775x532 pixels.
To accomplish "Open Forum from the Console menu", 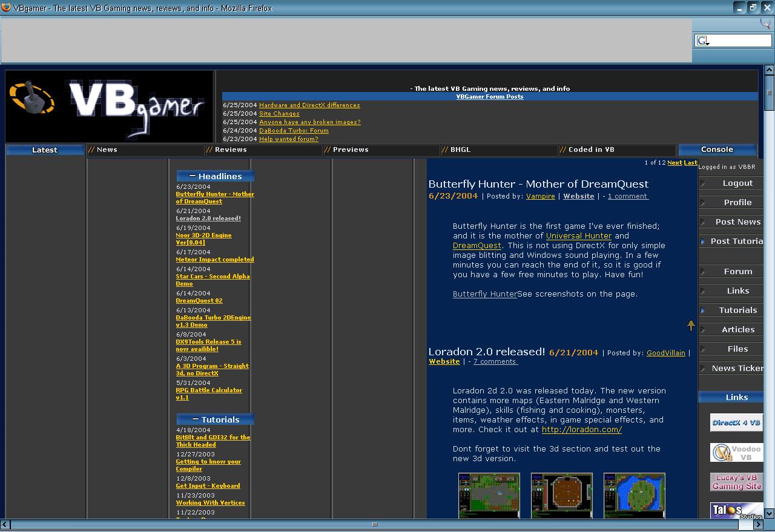I will pyautogui.click(x=738, y=272).
